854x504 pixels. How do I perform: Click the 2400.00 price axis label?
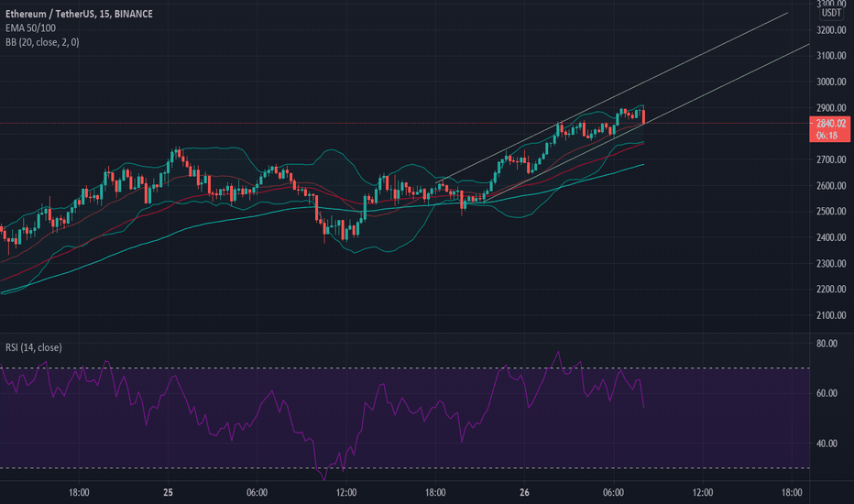pos(831,237)
